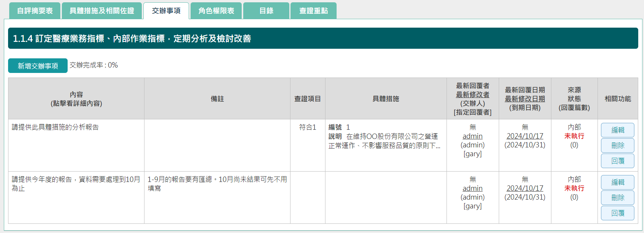Edit the 今年度的報告 item with 編輯

point(617,182)
